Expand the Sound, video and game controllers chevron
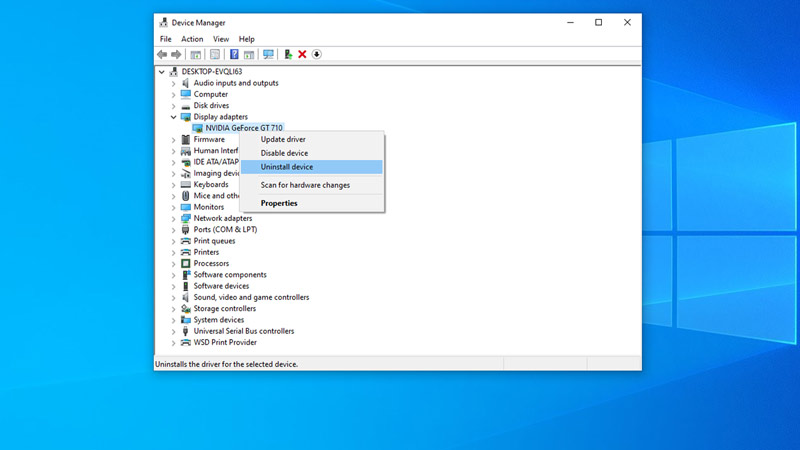 pyautogui.click(x=173, y=297)
